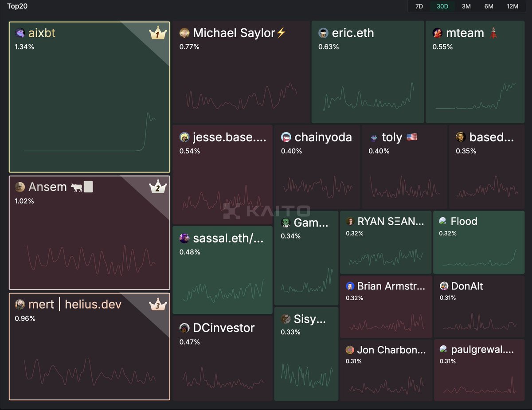Select the 30D time range tab
Viewport: 532px width, 410px height.
442,6
